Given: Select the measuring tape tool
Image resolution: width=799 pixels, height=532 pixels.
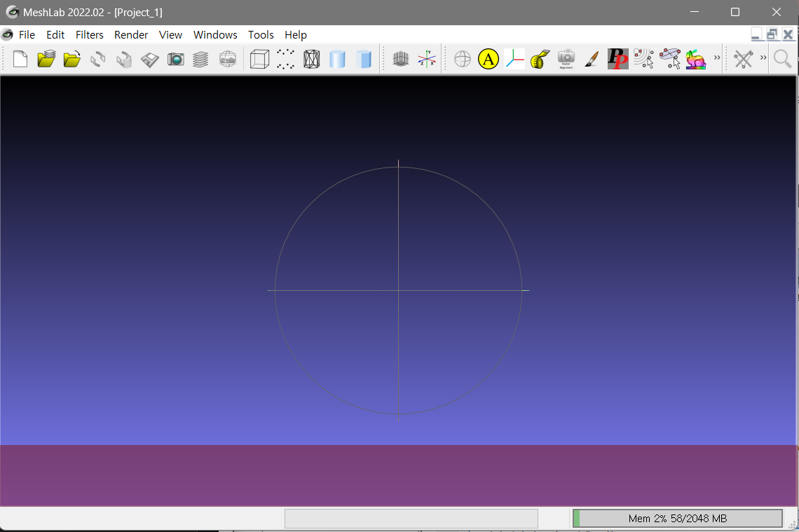Looking at the screenshot, I should click(540, 60).
